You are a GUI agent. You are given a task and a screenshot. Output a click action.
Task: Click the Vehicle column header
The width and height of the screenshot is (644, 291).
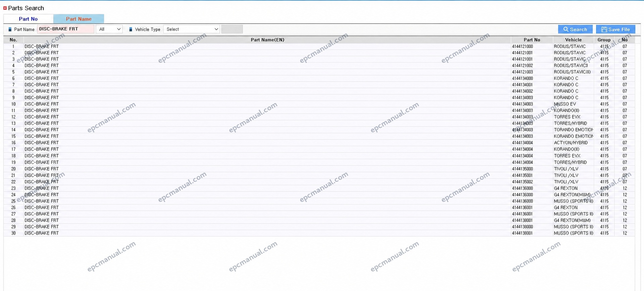click(573, 40)
